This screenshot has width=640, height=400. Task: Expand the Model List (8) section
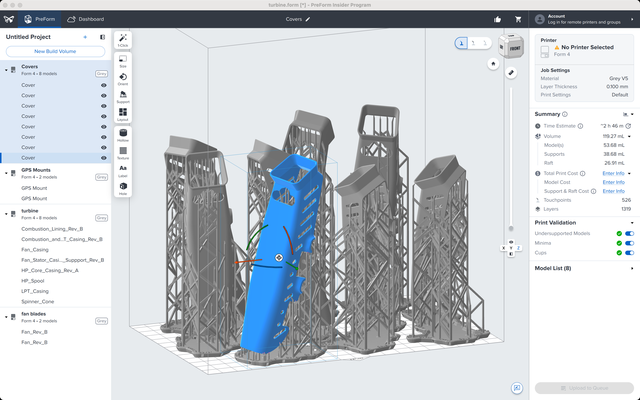(x=632, y=269)
